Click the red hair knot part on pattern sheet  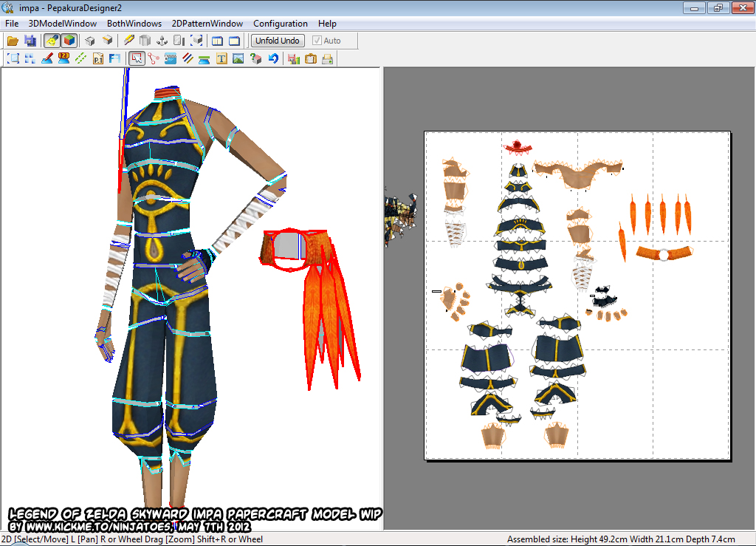click(x=518, y=146)
